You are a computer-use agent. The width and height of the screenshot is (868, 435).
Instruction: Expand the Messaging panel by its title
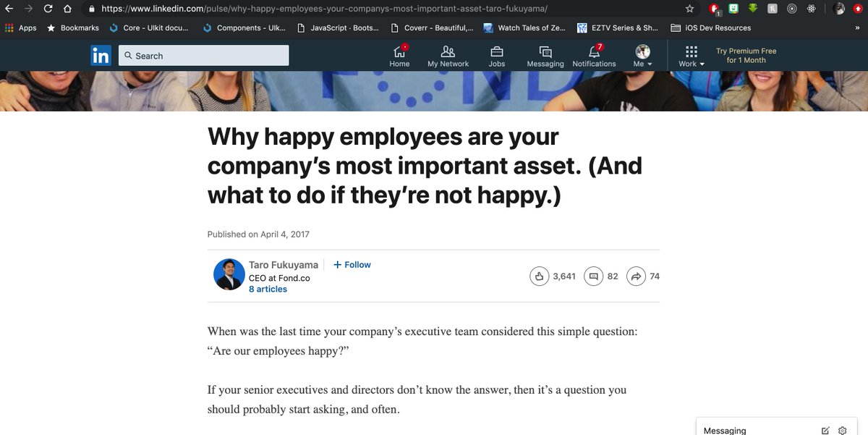pos(725,431)
